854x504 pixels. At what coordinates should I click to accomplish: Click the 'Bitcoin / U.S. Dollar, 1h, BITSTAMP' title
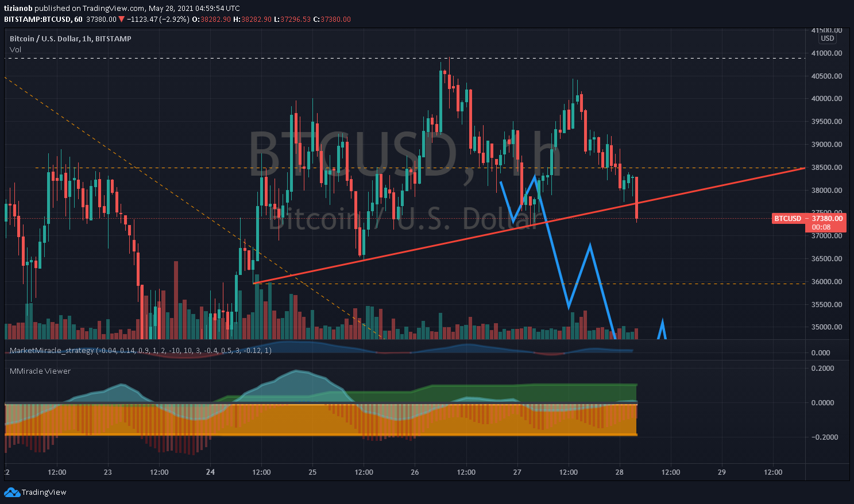point(71,38)
